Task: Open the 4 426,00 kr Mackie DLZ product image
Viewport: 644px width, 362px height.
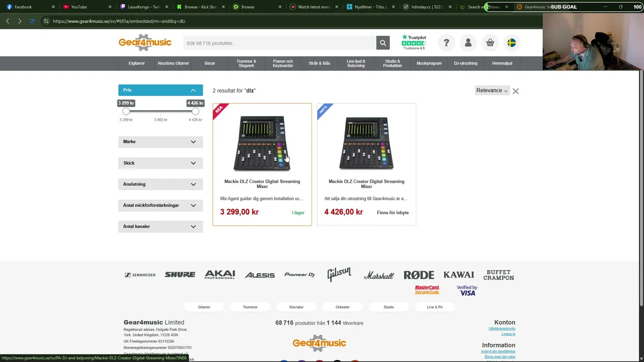Action: coord(366,143)
